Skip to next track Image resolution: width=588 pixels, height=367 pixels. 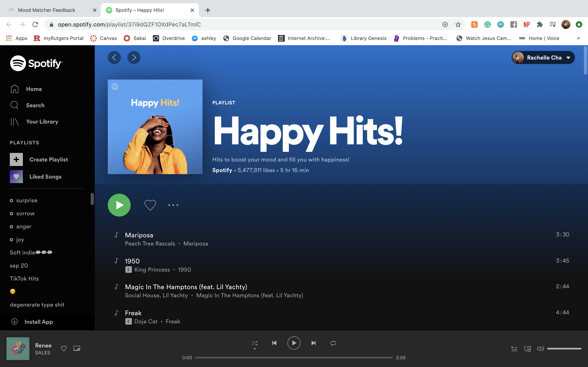[x=313, y=343]
